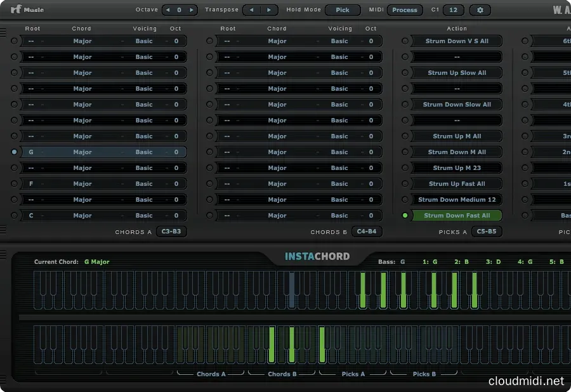Toggle the green LED next to Strum Down Fast All
This screenshot has width=571, height=392.
[x=404, y=216]
